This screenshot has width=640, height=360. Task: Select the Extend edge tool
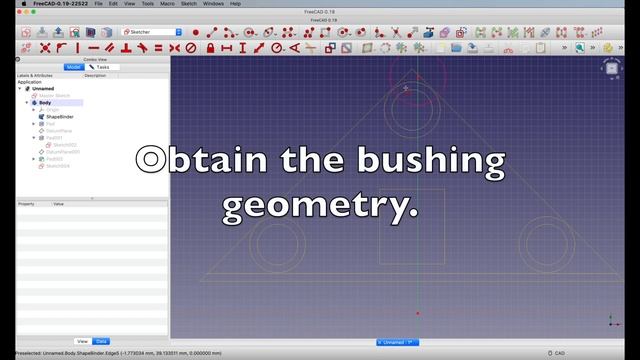click(412, 33)
